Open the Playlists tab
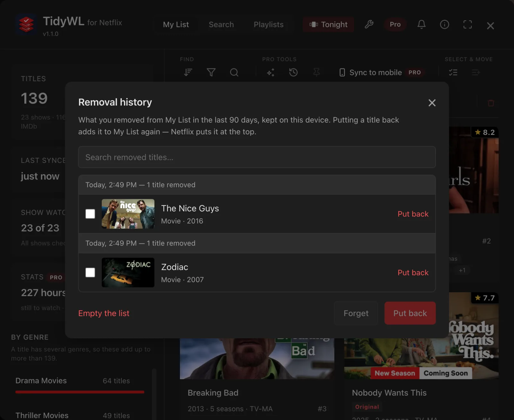The width and height of the screenshot is (514, 420). click(269, 24)
